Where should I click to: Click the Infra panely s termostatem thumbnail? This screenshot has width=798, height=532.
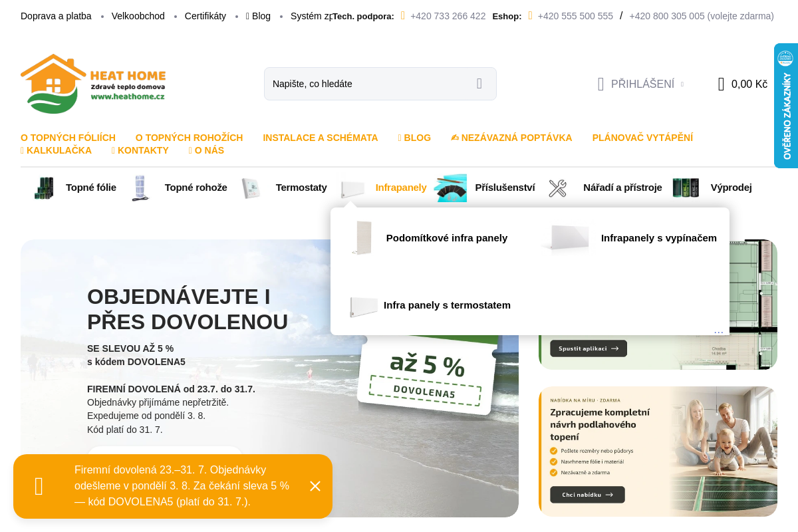pos(364,306)
